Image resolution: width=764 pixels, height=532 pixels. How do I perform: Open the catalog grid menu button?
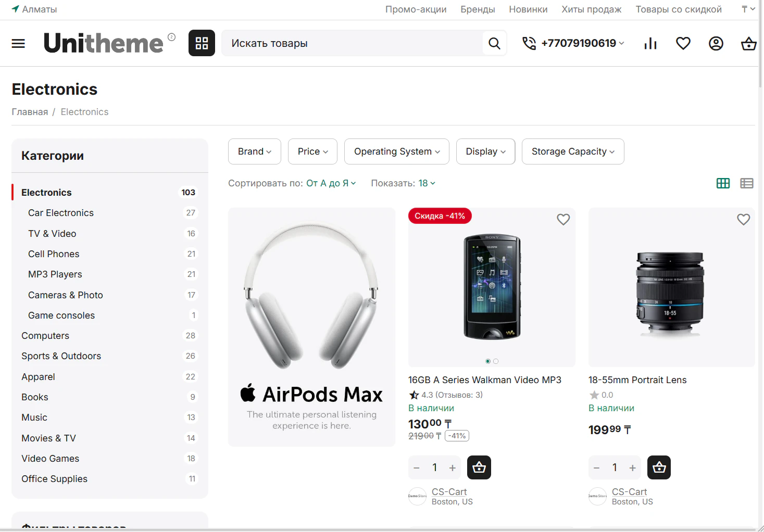click(x=202, y=43)
